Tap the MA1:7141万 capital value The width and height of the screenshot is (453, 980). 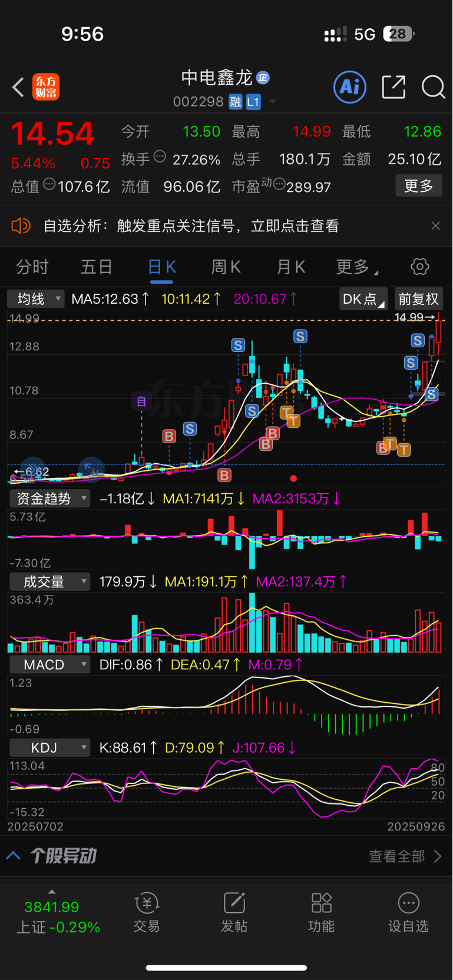coord(204,499)
